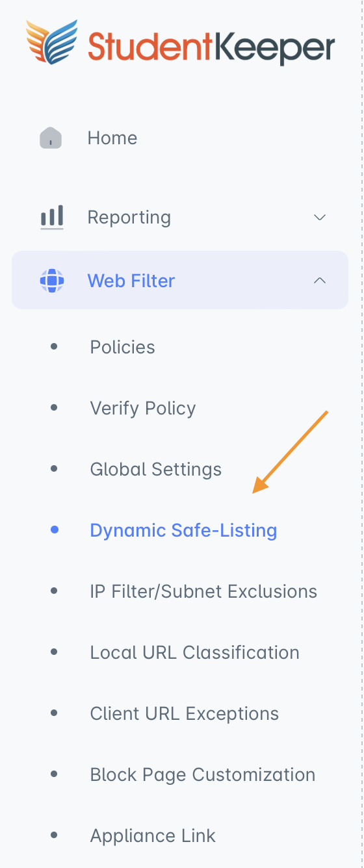Screen dimensions: 364x868
Task: Select the Web Filter menu label
Action: (131, 281)
